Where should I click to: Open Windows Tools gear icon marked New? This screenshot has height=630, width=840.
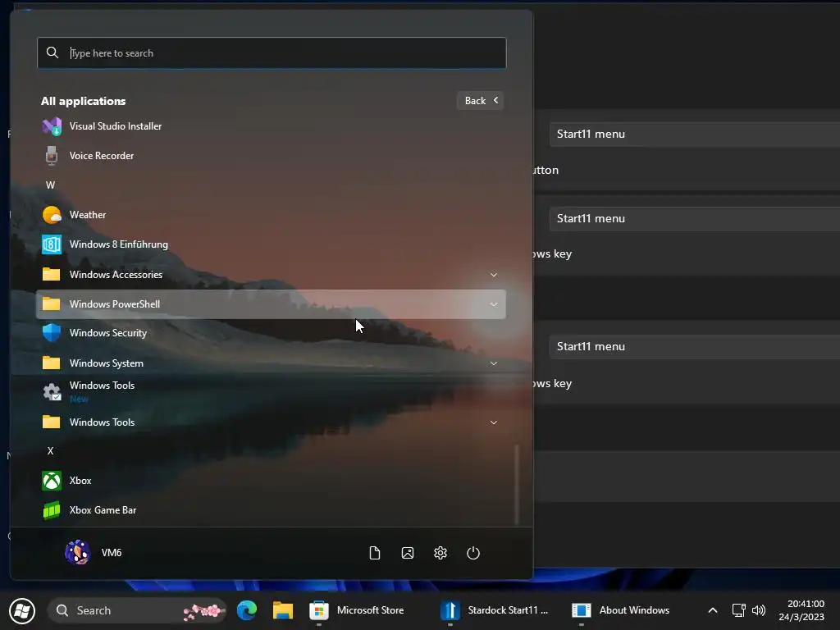pos(52,392)
